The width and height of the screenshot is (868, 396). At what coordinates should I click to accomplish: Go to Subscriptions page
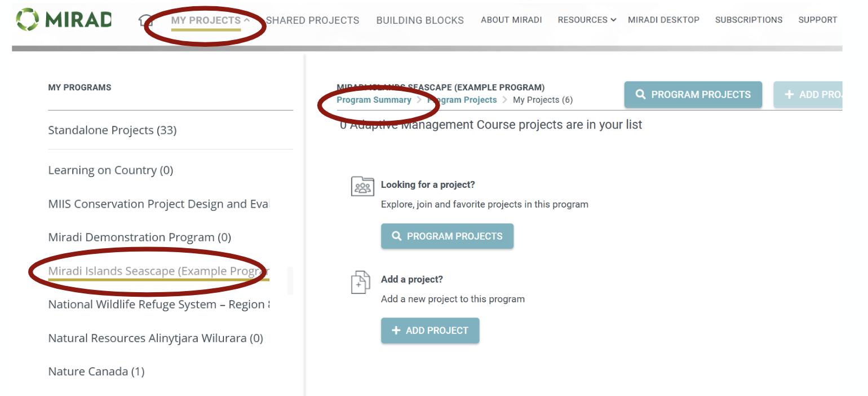click(x=749, y=20)
